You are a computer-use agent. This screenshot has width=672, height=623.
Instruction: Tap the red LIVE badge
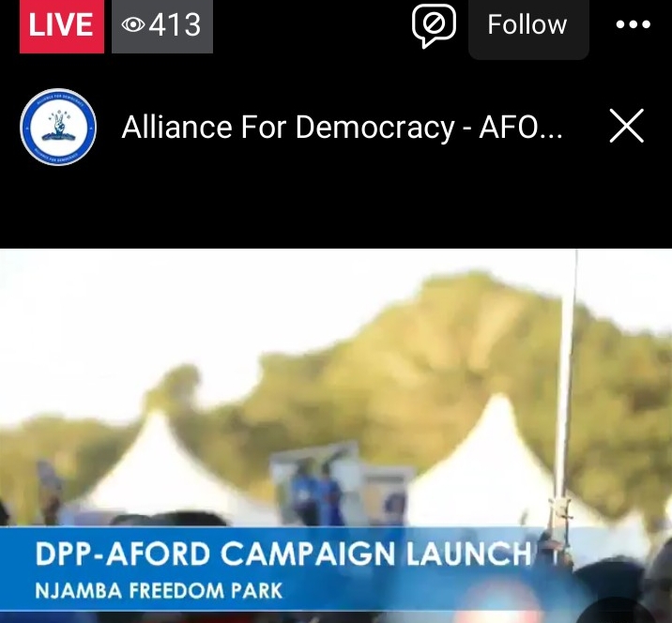62,25
